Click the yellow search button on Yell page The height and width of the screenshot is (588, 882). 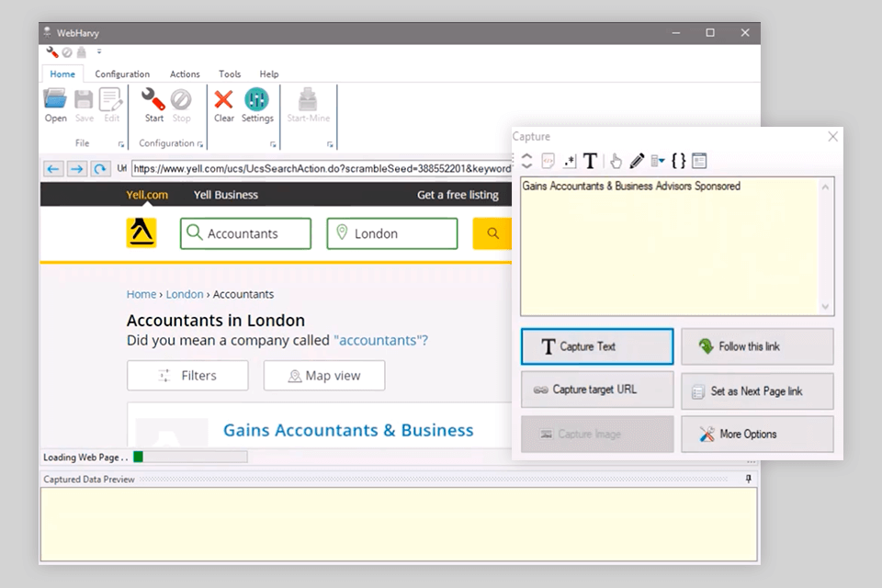[492, 233]
